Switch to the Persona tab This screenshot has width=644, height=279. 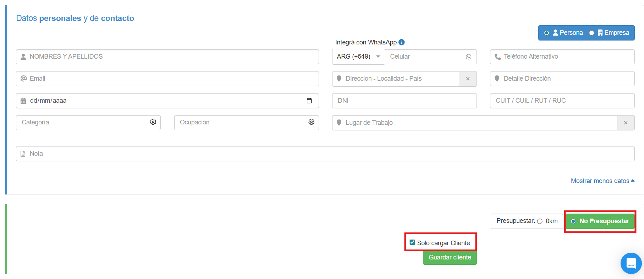point(568,33)
